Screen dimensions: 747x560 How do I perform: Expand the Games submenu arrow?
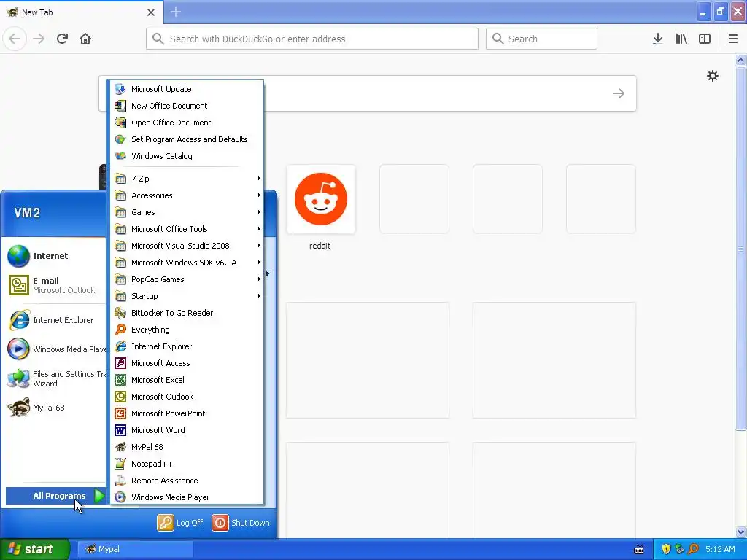[259, 212]
